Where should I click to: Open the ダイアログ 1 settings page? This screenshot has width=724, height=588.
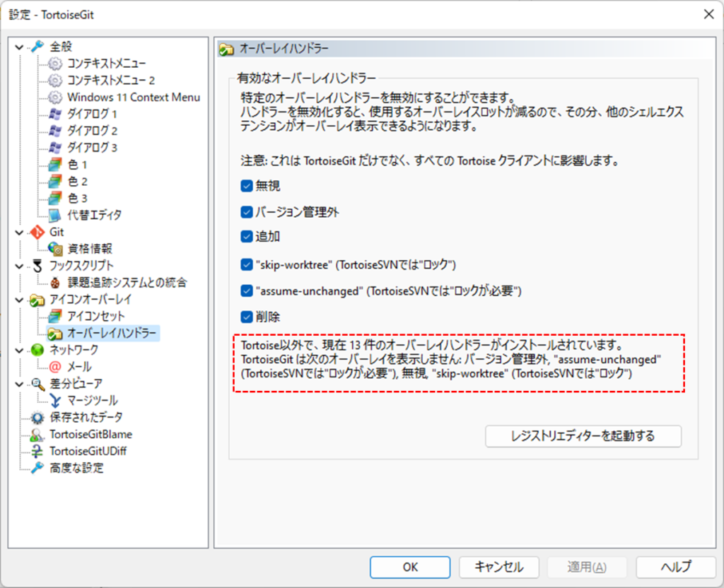click(x=92, y=114)
